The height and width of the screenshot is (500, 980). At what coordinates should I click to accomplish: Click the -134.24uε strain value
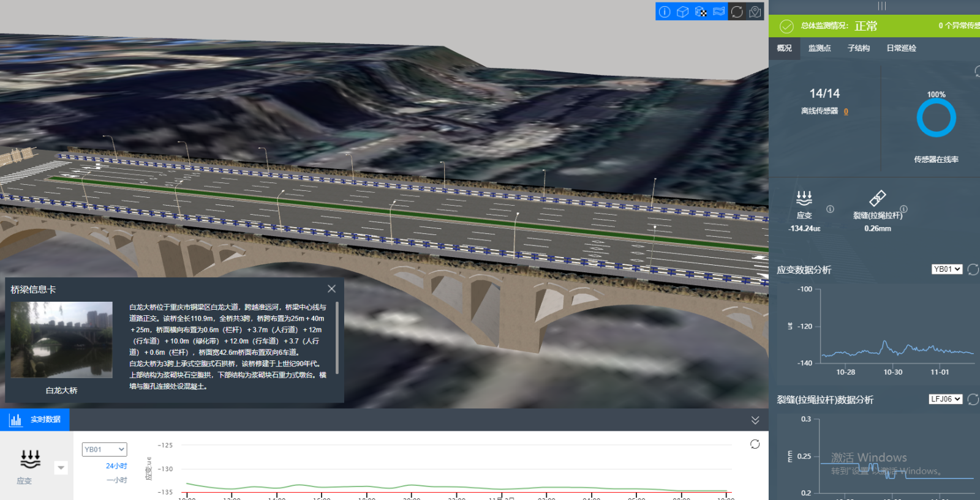(x=804, y=228)
